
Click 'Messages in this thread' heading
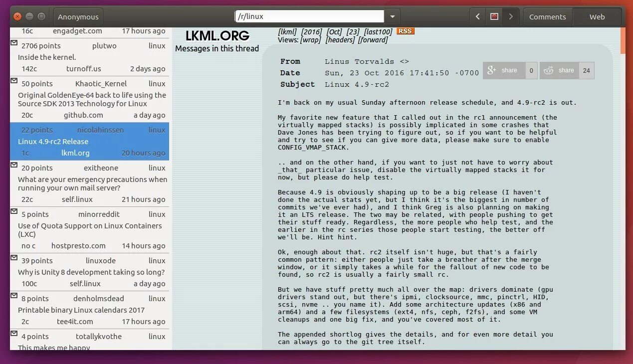pos(217,48)
